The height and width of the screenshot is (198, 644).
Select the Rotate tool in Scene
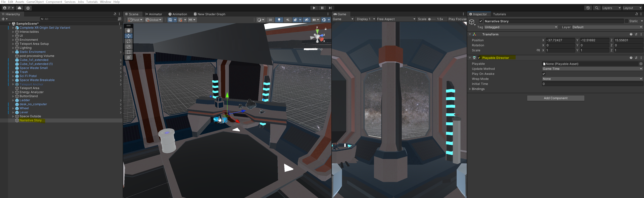[x=129, y=41]
